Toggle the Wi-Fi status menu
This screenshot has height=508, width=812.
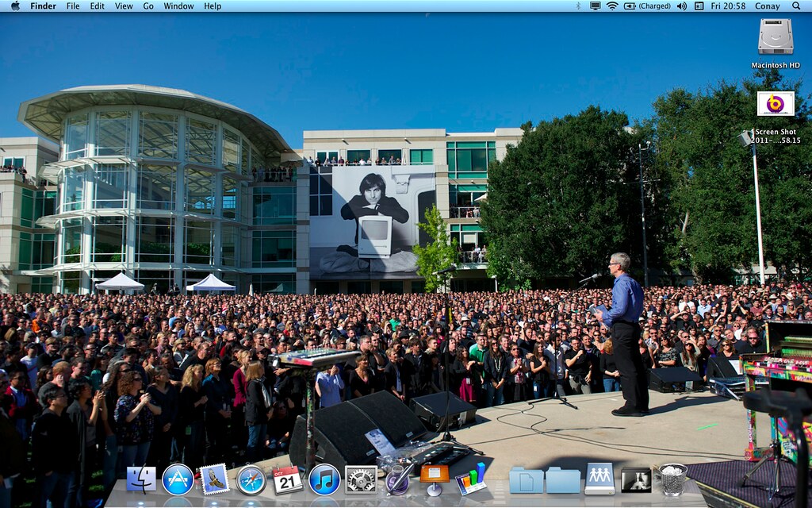[612, 6]
